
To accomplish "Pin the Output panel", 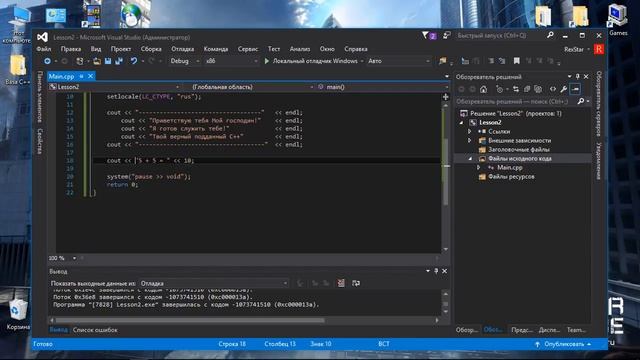I will pos(436,271).
